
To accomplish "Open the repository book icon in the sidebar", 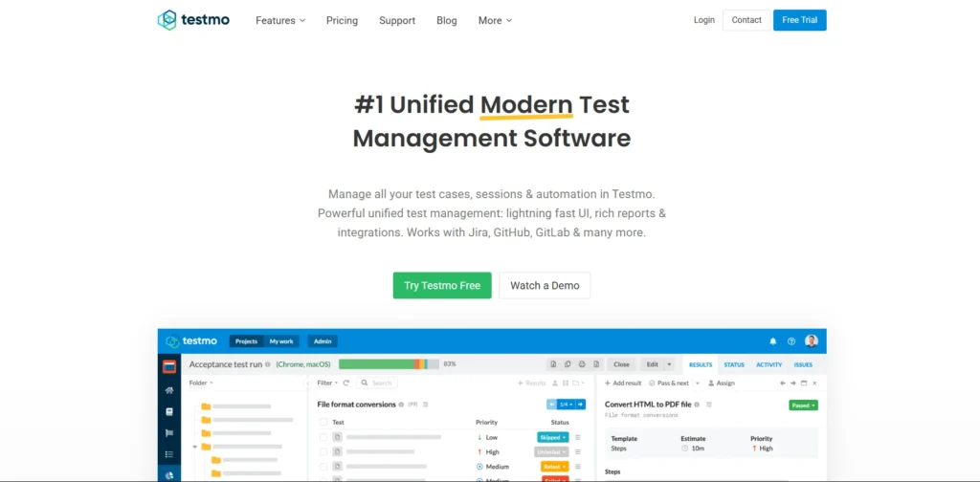I will [168, 412].
